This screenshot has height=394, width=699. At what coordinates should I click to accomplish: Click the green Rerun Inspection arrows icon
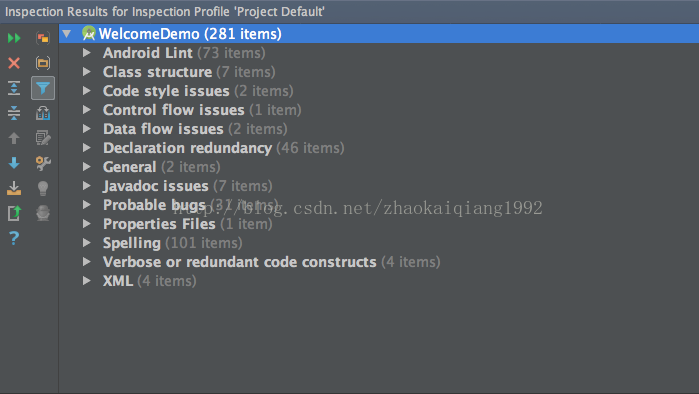coord(14,38)
